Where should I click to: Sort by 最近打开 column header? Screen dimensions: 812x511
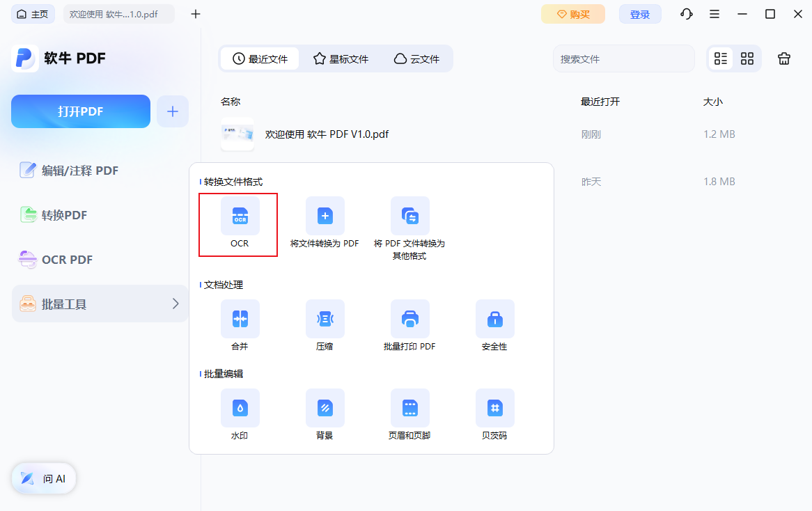(600, 102)
